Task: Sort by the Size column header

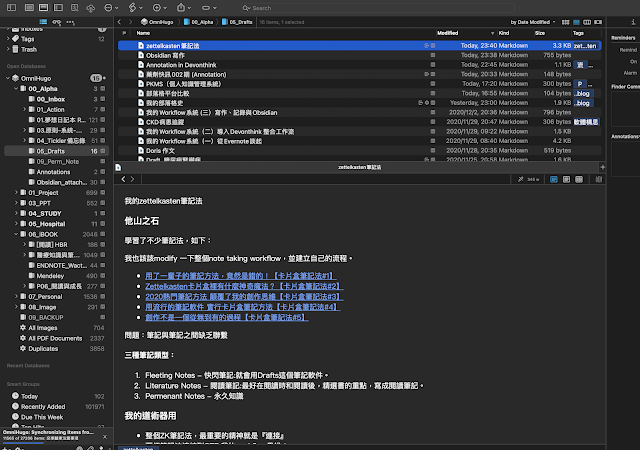Action: tap(540, 33)
